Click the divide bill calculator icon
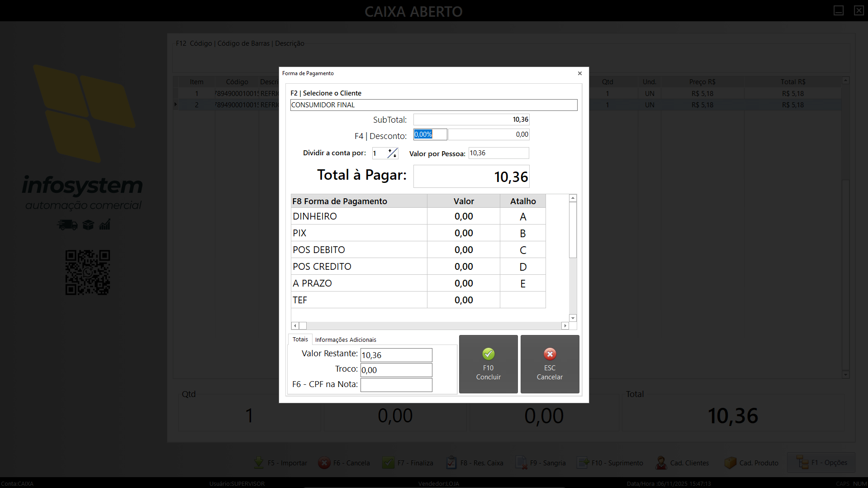The width and height of the screenshot is (868, 488). click(392, 153)
